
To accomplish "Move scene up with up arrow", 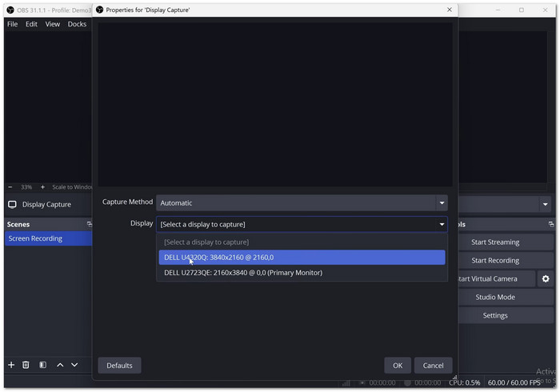I will coord(60,365).
